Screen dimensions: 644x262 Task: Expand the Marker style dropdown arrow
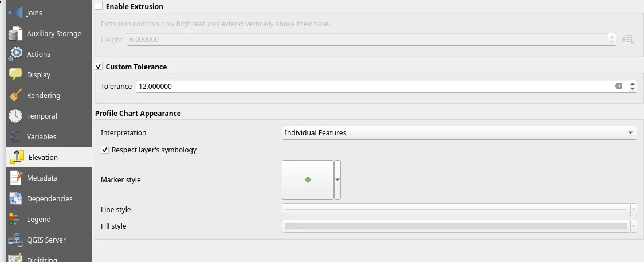[337, 179]
